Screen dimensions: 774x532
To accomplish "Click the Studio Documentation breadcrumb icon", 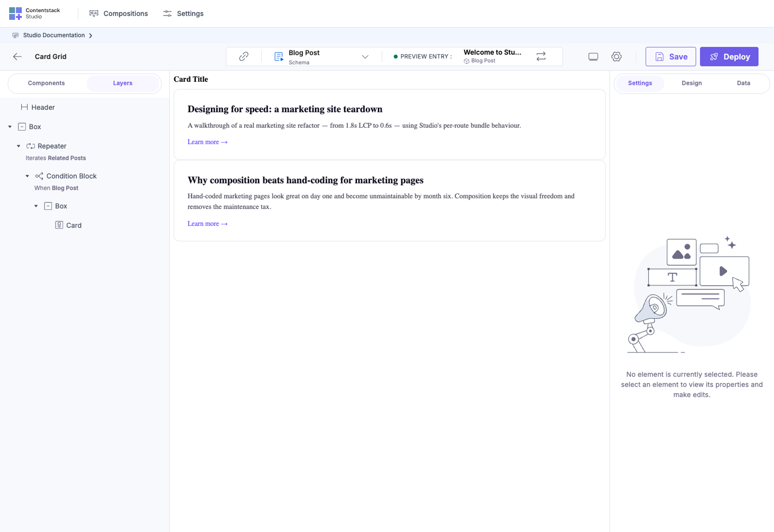I will click(x=15, y=35).
